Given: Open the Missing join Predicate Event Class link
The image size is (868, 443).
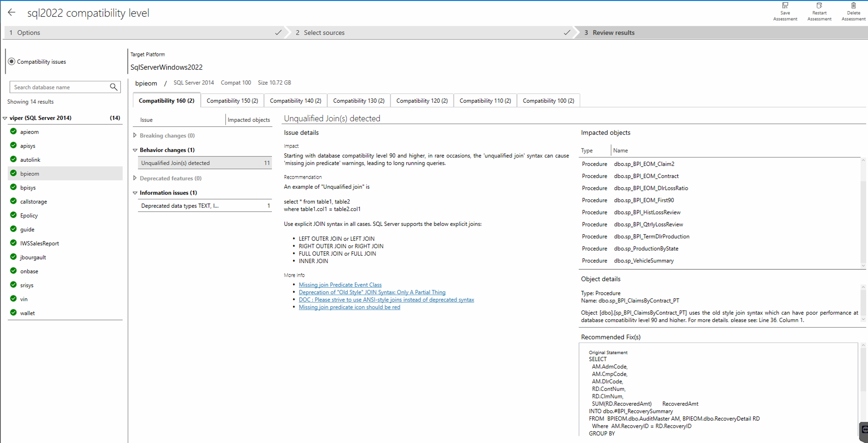Looking at the screenshot, I should (340, 285).
